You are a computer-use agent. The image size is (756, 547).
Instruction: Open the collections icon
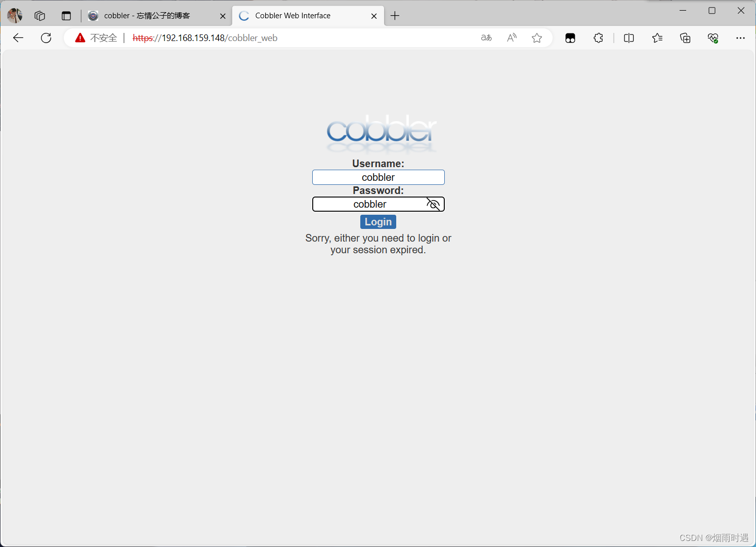685,38
